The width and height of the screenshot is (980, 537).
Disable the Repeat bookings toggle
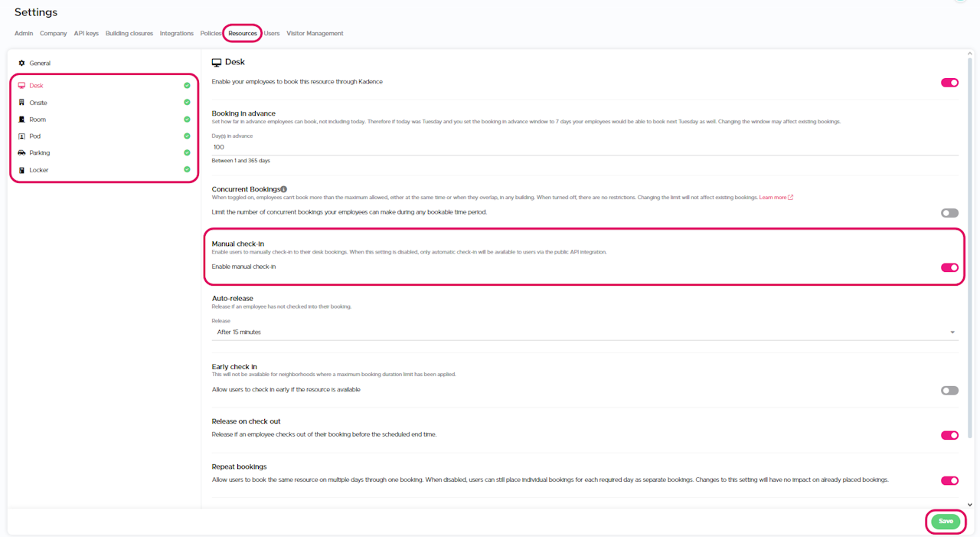click(949, 481)
